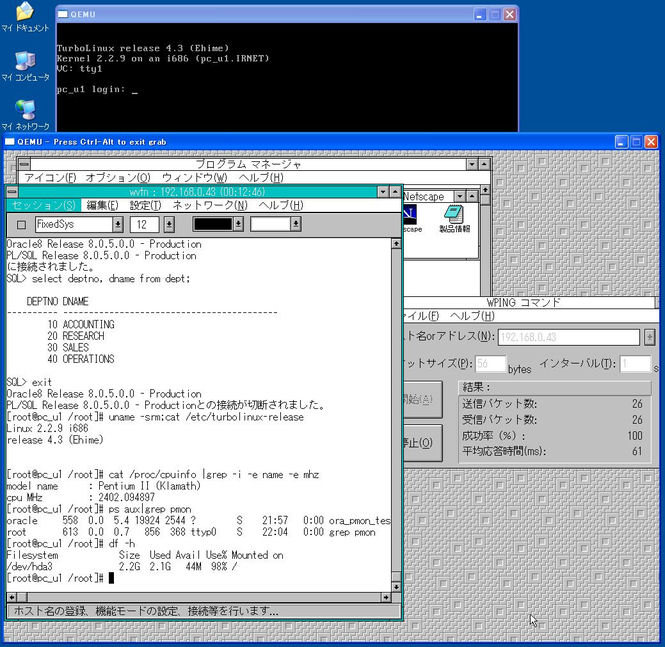Click the terminal horizontal scrollbar left arrow
This screenshot has width=665, height=647.
click(12, 597)
